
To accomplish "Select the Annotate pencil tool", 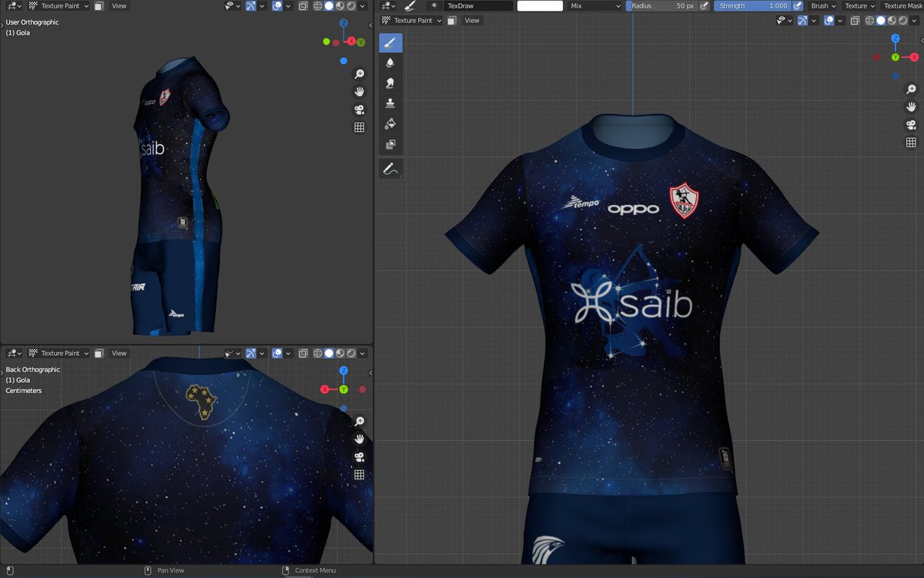I will pos(390,168).
